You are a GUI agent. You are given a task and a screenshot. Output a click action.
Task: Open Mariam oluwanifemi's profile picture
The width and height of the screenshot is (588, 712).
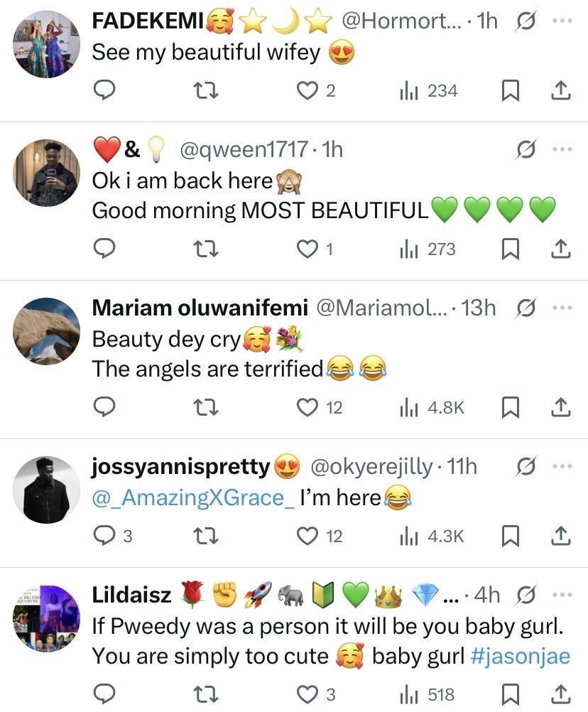click(47, 330)
